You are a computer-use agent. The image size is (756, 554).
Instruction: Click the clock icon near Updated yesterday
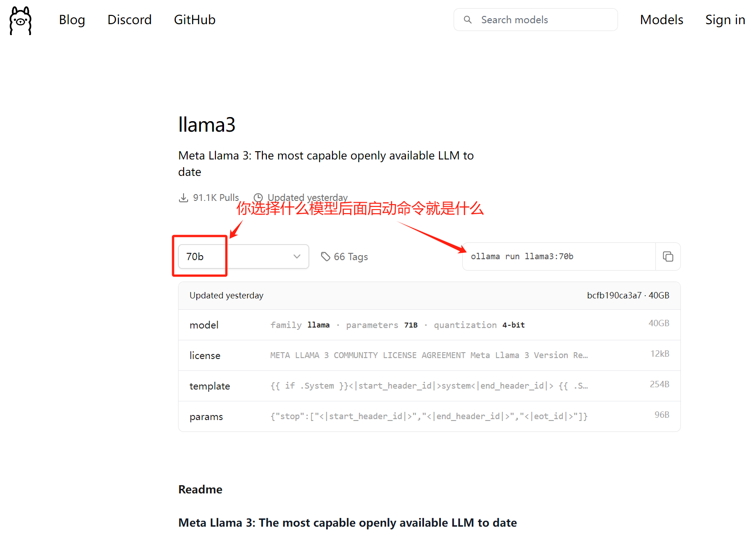point(258,198)
